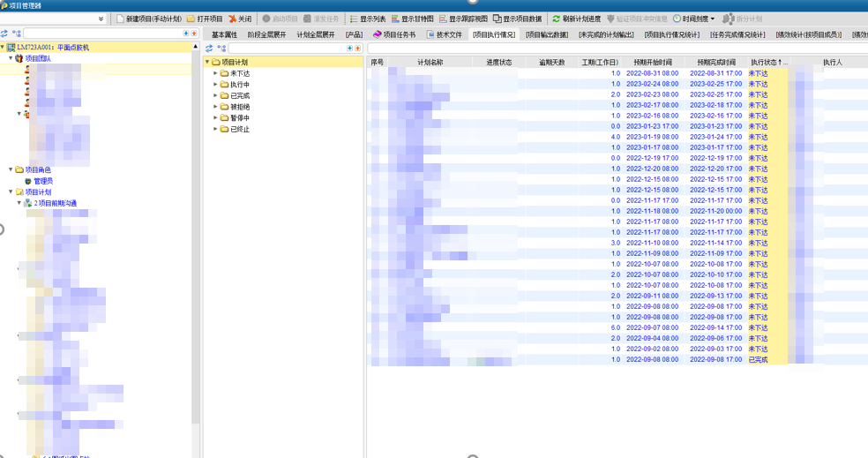This screenshot has height=458, width=868.
Task: Click the orange up-arrow in the left search box
Action: 194,34
